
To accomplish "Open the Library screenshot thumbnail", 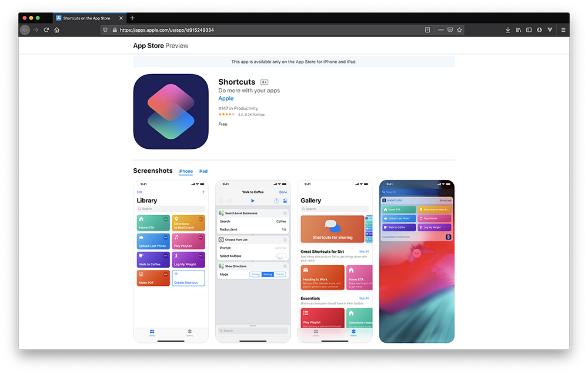I will click(x=171, y=262).
